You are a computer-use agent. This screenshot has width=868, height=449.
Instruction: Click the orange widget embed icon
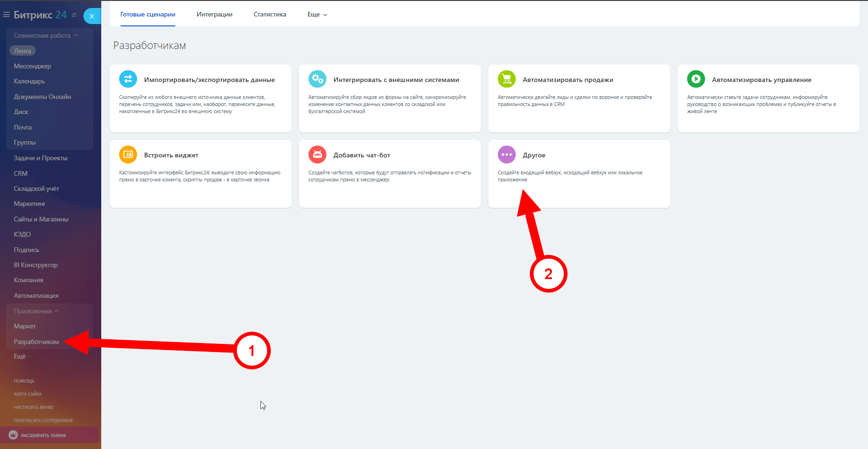coord(128,155)
